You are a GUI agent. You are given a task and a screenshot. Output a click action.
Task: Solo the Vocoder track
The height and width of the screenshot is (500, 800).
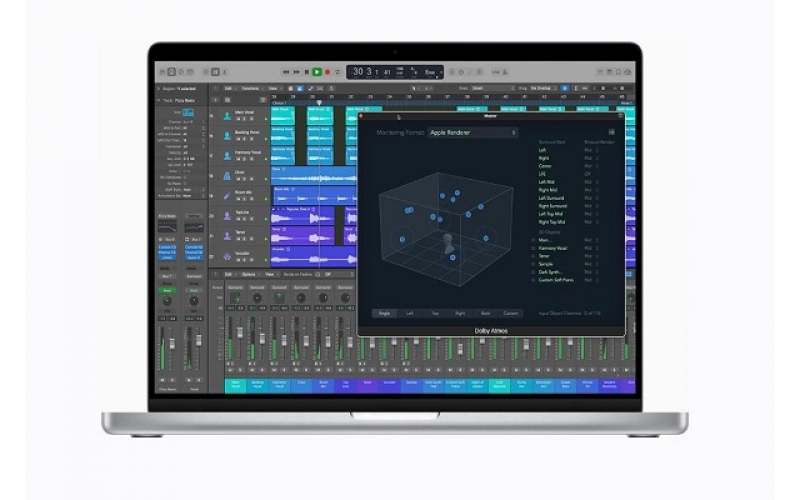pyautogui.click(x=244, y=260)
